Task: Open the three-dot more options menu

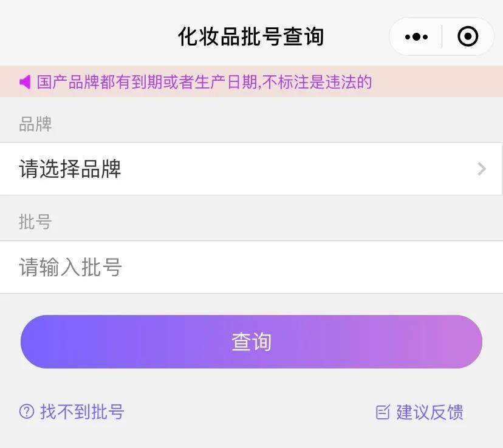Action: (x=416, y=37)
